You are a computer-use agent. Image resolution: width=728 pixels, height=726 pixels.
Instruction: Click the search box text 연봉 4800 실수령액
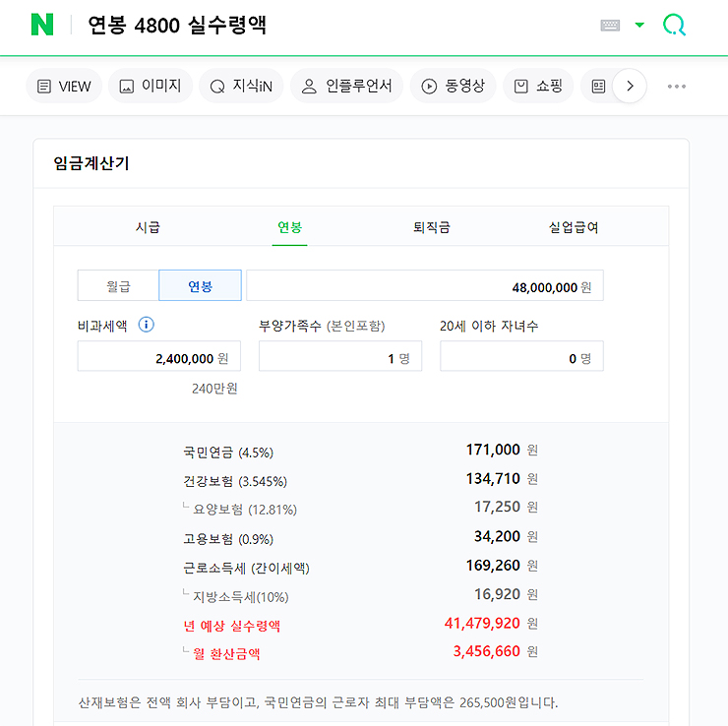(177, 25)
